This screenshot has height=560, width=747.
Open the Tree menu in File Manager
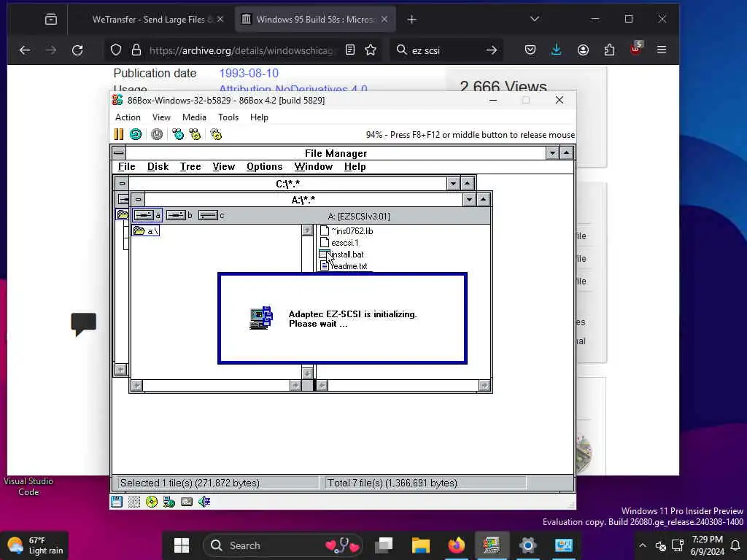point(190,167)
